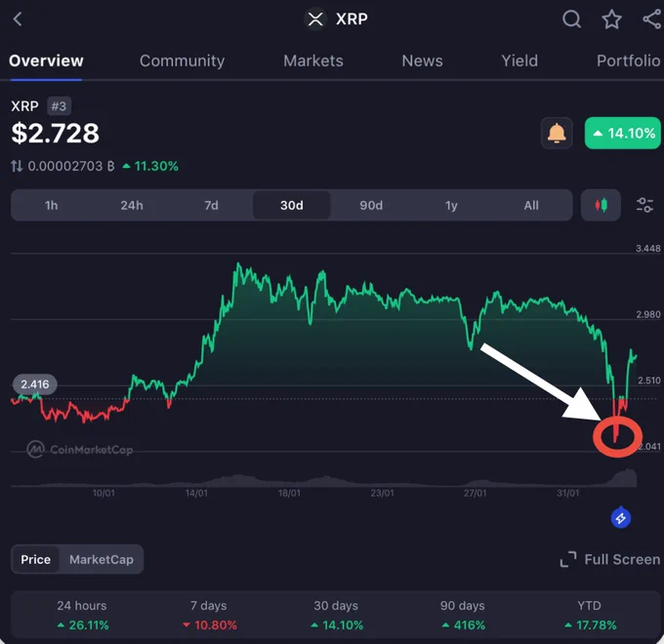Screen dimensions: 664x644
Task: Tap the 23/01 date axis label
Action: (x=382, y=493)
